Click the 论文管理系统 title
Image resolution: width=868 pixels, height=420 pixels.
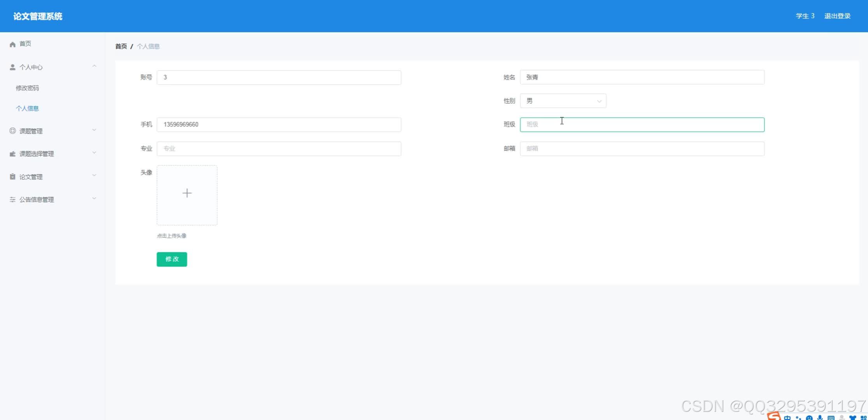point(38,16)
